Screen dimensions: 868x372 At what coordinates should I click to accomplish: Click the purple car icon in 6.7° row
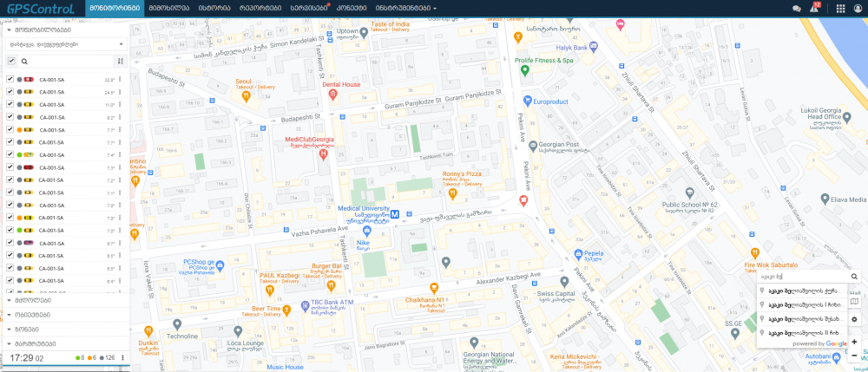pyautogui.click(x=29, y=243)
